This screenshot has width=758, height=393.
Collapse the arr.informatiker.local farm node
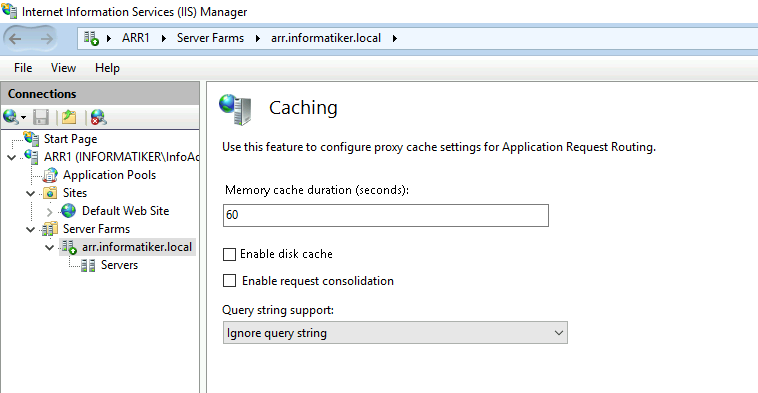coord(49,247)
